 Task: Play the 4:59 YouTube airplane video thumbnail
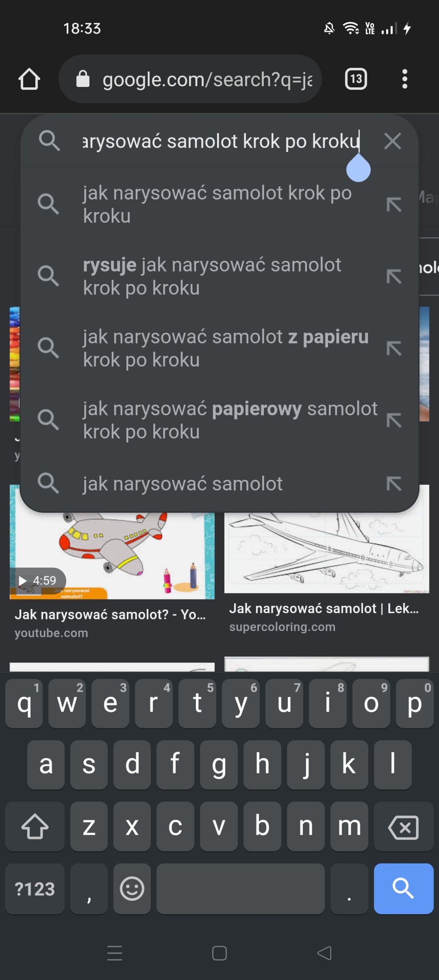pos(112,555)
